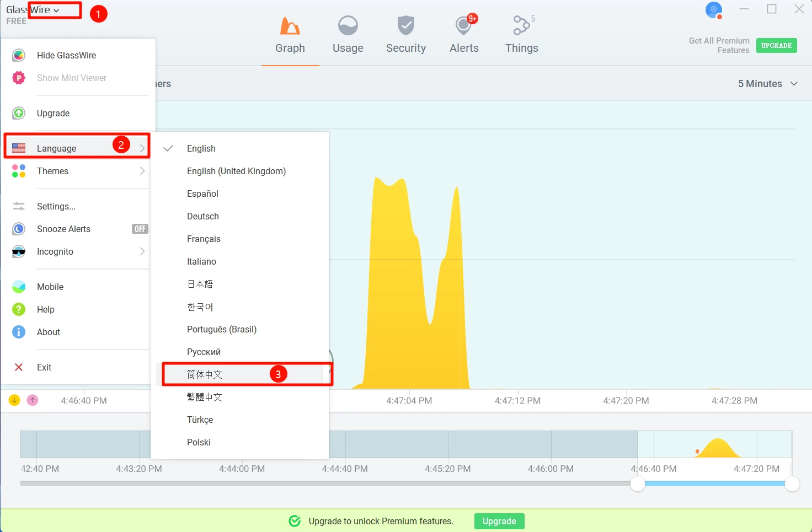
Task: Choose 简体中文 as the language
Action: [x=205, y=375]
